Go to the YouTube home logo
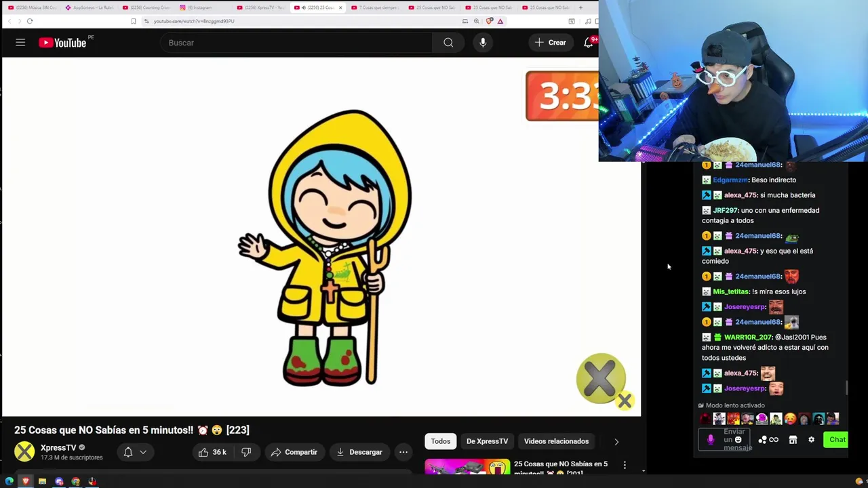Screen dimensions: 868x488 (x=62, y=43)
